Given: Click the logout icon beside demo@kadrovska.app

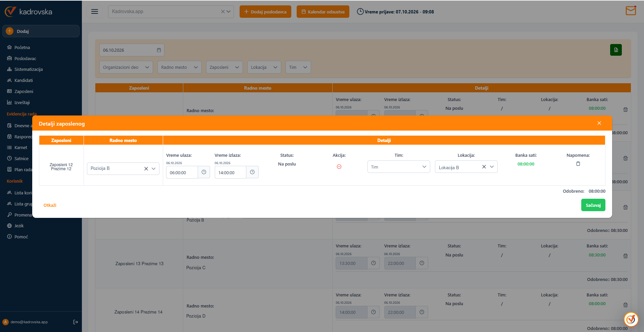Looking at the screenshot, I should 76,322.
